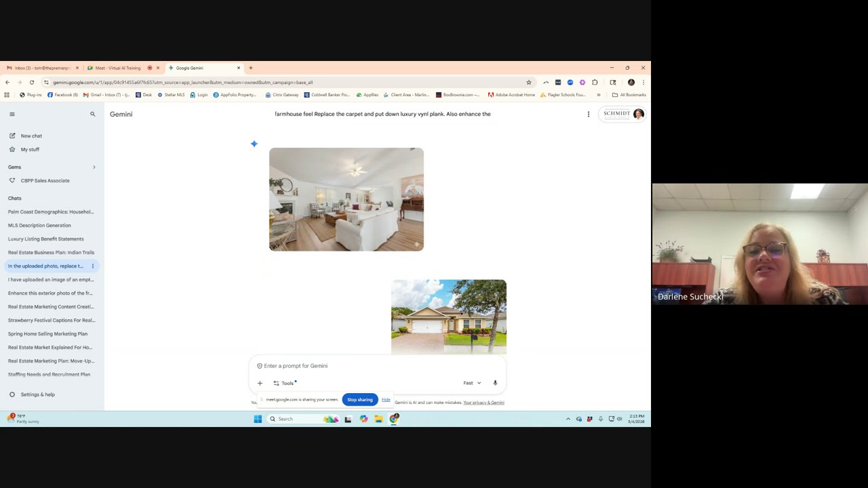This screenshot has width=868, height=488.
Task: Open chat Palm Coast Demographics
Action: point(51,211)
